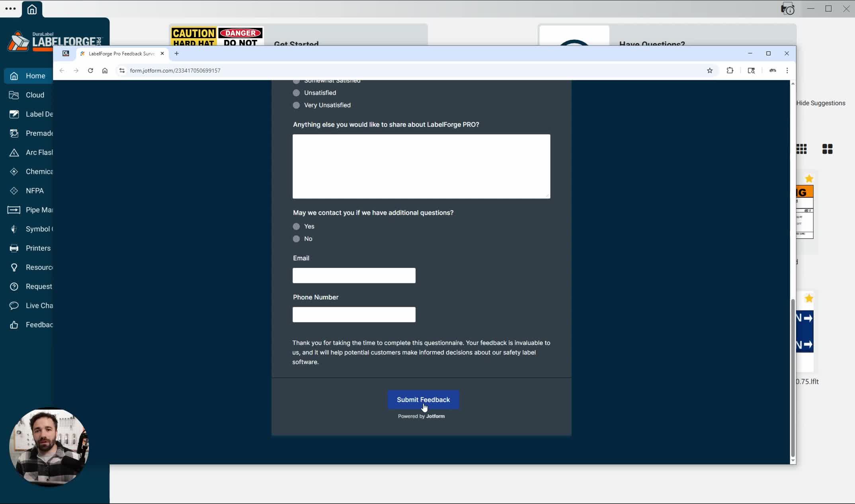Click Hide Suggestions in LabelForge
Image resolution: width=855 pixels, height=504 pixels.
tap(821, 103)
